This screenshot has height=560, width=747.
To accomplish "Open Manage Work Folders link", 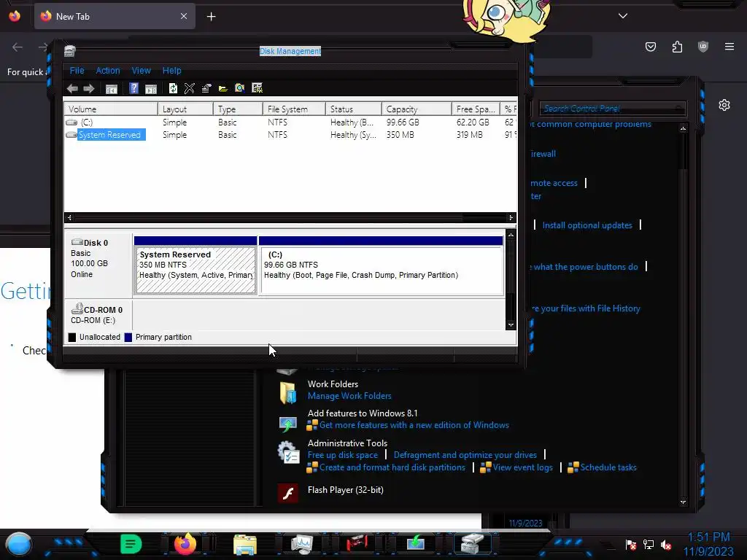I will pos(349,396).
